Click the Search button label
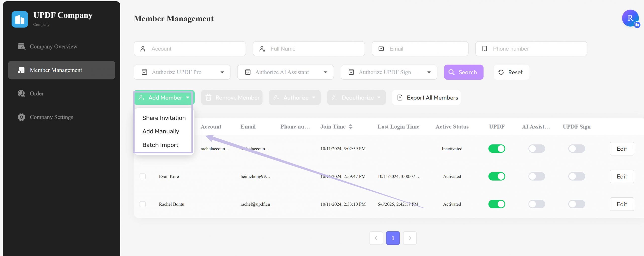Viewport: 644px width, 256px height. (x=468, y=72)
